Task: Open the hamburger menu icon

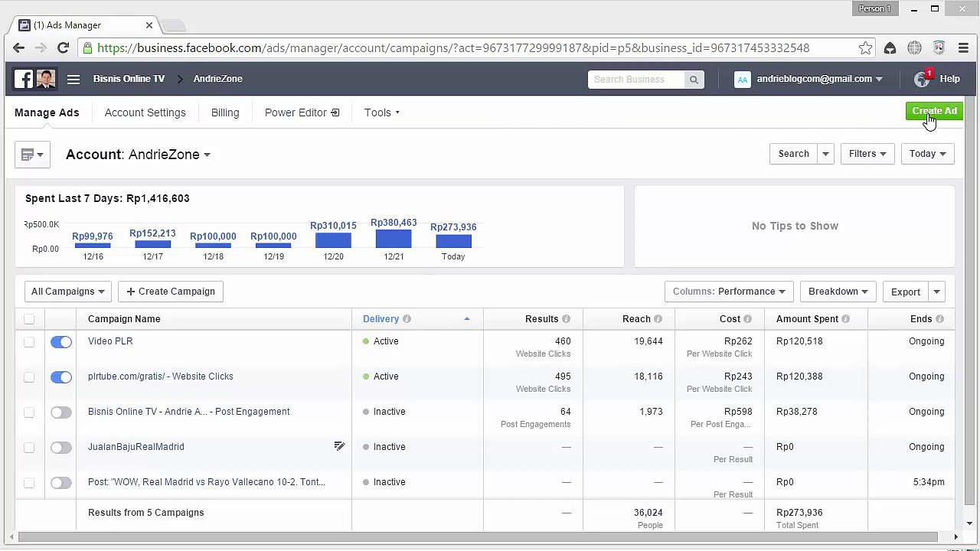Action: pyautogui.click(x=73, y=79)
